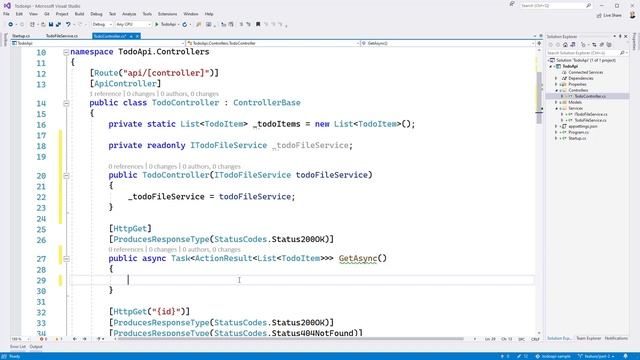Open the File menu

pos(7,14)
